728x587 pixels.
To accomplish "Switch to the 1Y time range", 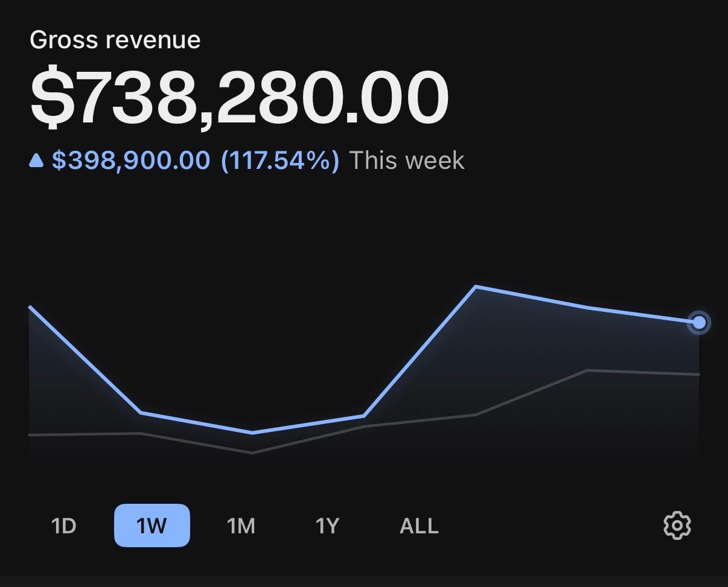I will (327, 525).
